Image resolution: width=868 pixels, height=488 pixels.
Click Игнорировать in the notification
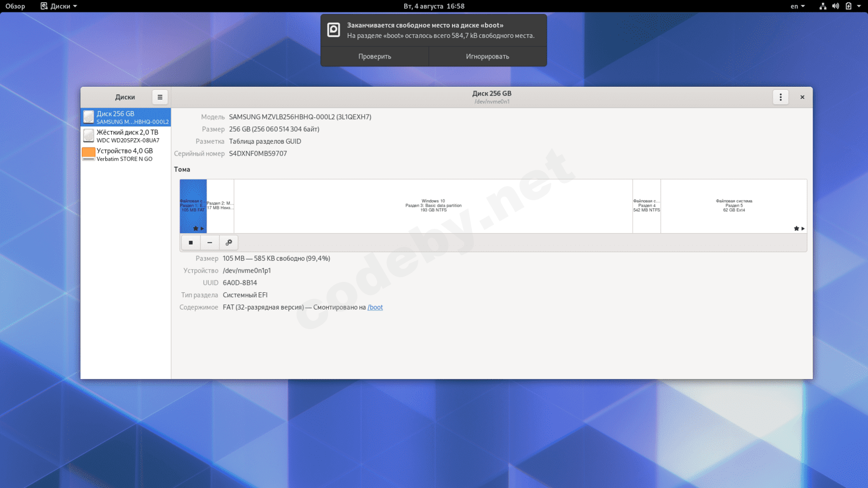[x=488, y=56]
